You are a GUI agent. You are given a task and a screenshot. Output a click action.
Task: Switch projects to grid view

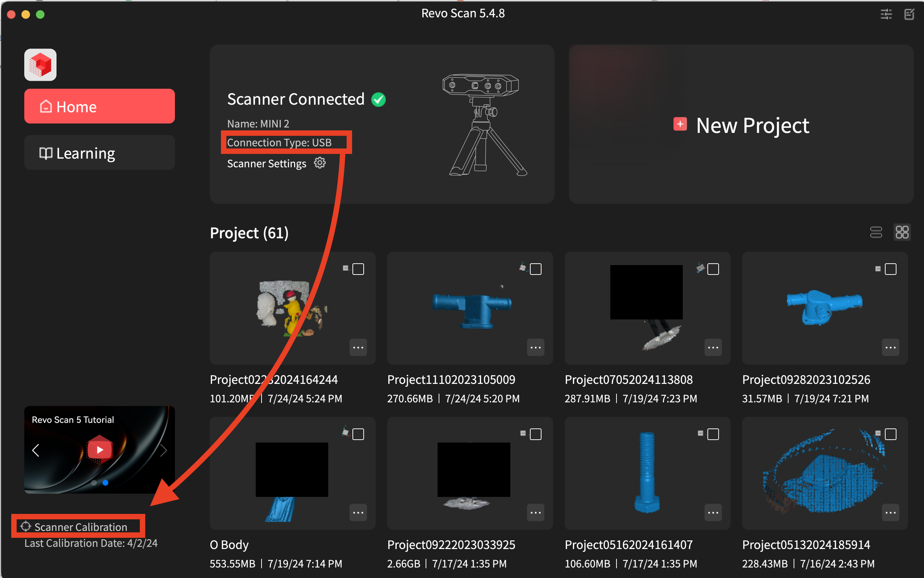pos(902,232)
